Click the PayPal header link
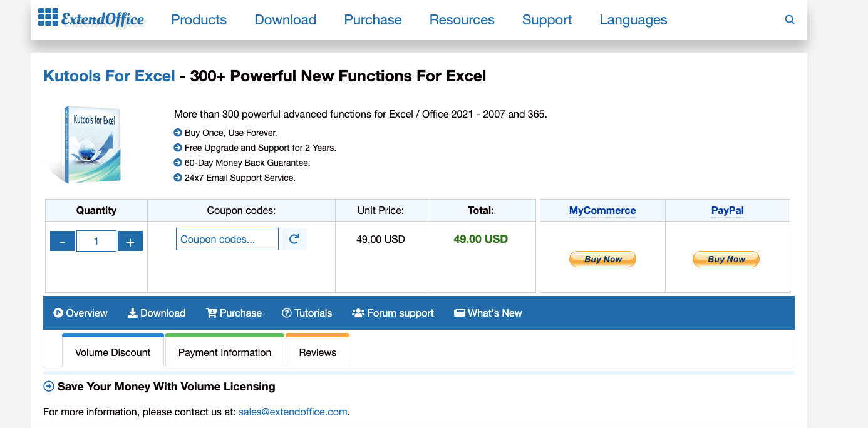Image resolution: width=868 pixels, height=428 pixels. (728, 211)
